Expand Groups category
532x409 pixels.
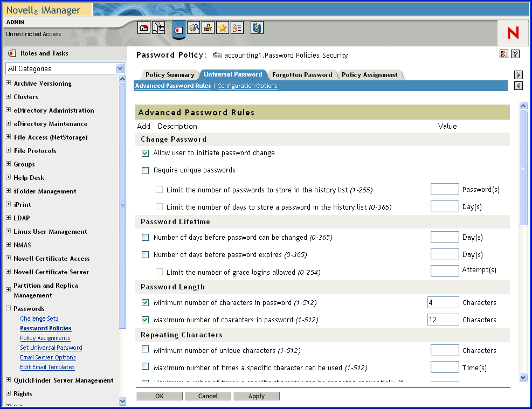[9, 163]
